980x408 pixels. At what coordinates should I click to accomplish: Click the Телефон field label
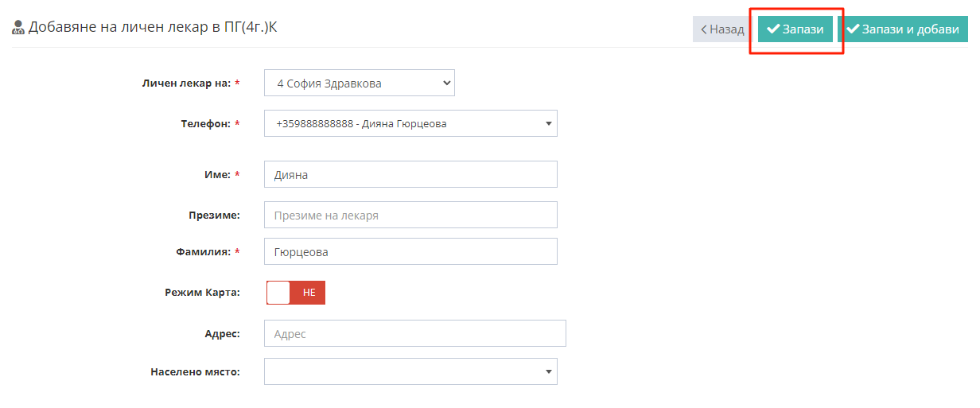[x=205, y=124]
